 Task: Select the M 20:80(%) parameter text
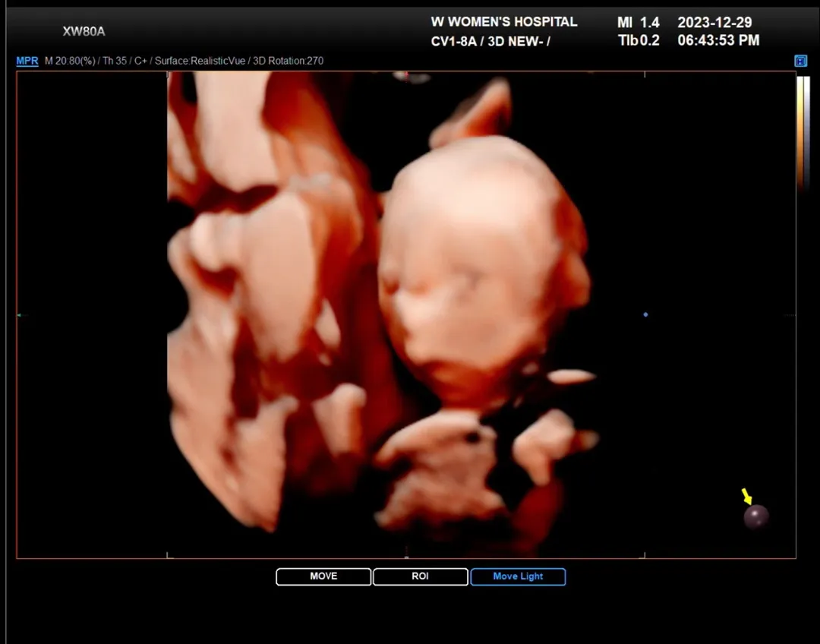pyautogui.click(x=70, y=61)
